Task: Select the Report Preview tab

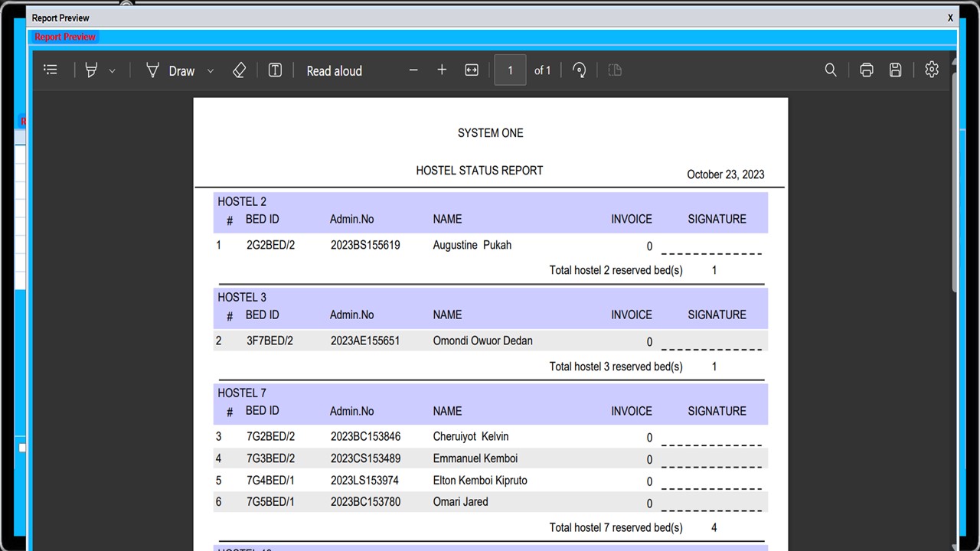Action: point(65,37)
